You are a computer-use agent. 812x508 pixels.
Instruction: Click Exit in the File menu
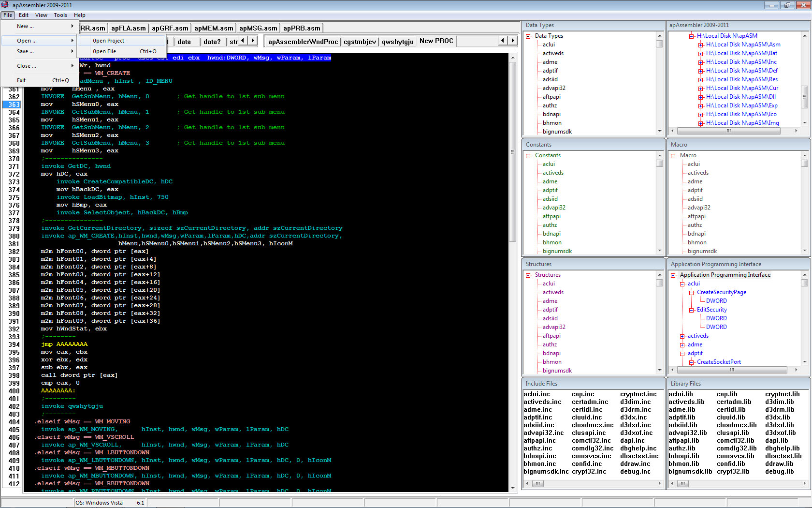pos(21,80)
